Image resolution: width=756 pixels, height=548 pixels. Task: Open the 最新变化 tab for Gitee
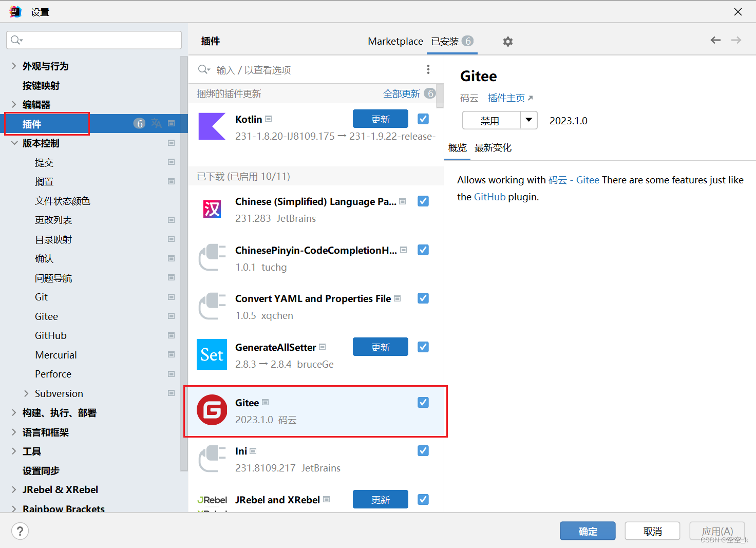[x=493, y=147]
